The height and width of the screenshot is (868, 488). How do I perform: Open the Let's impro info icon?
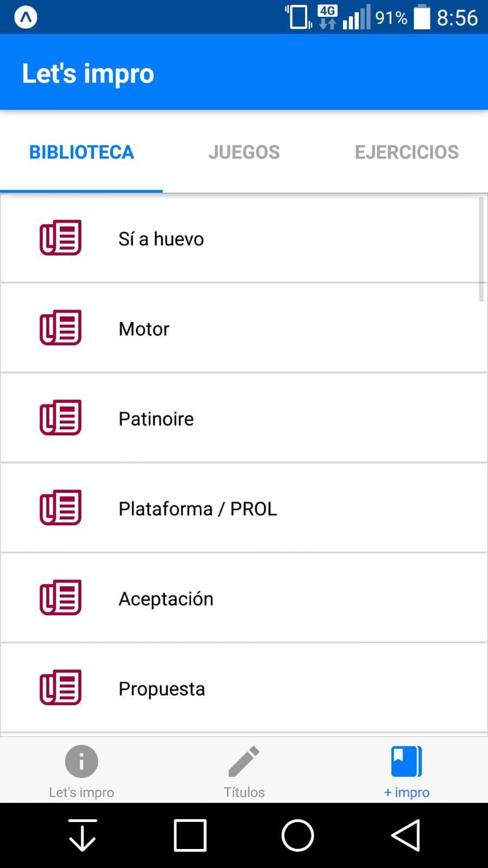click(81, 761)
